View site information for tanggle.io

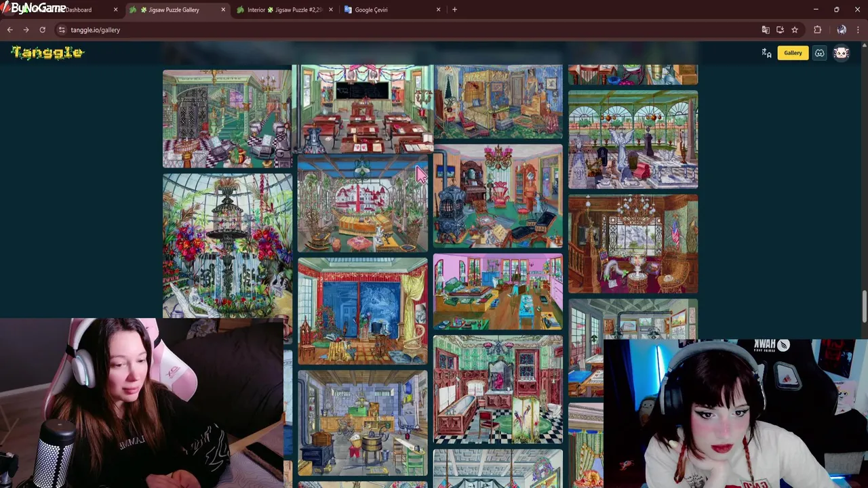click(61, 30)
